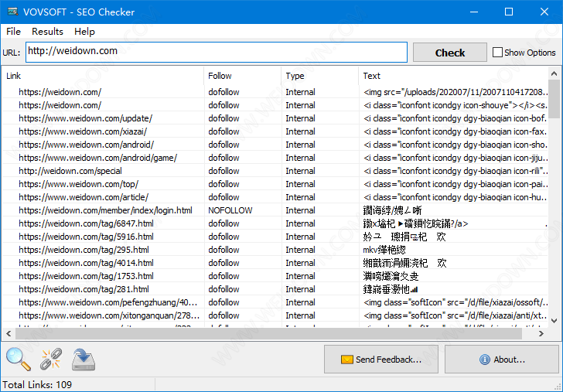Open the Results menu
The height and width of the screenshot is (392, 563).
[47, 32]
